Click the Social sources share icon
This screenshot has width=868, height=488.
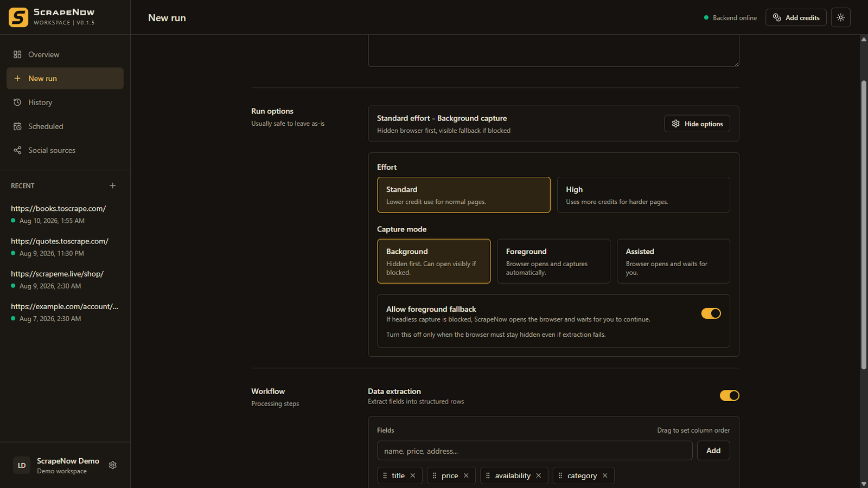tap(17, 150)
